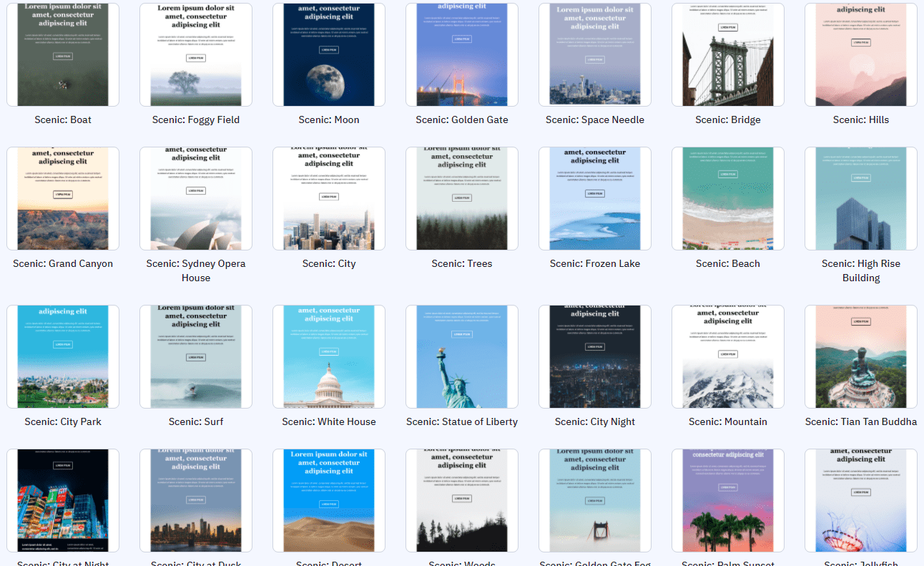Open the City Night template thumbnail
The image size is (924, 566).
595,357
